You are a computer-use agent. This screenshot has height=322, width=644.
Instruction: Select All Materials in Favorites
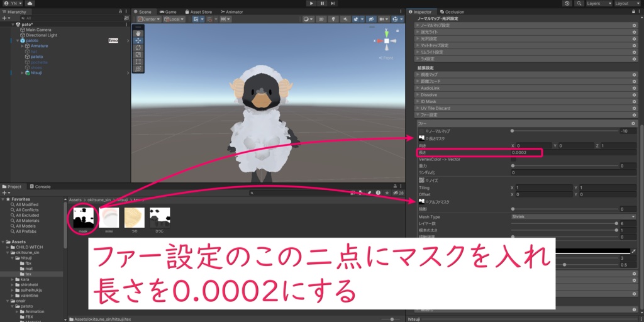click(x=27, y=221)
